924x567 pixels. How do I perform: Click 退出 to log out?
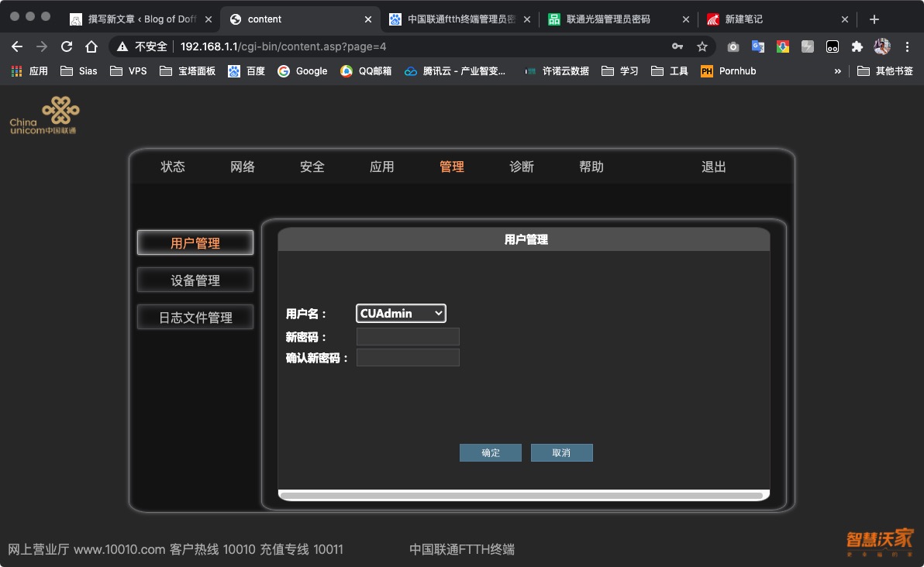713,167
